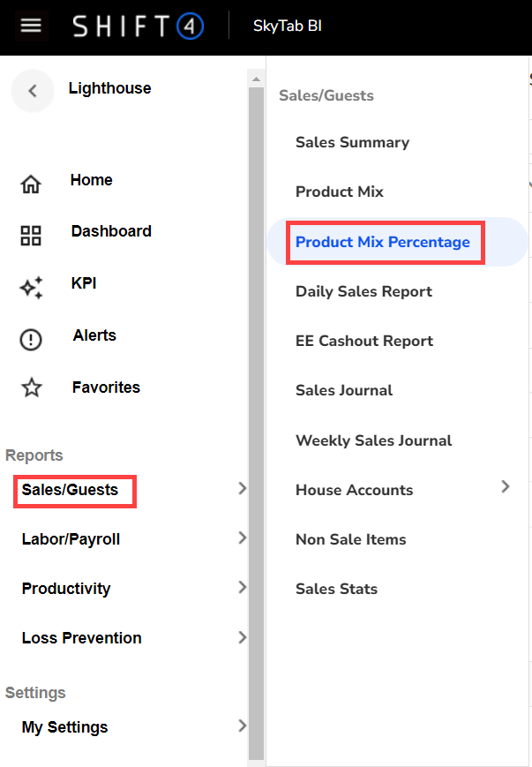The width and height of the screenshot is (532, 767).
Task: Open the EE Cashout Report
Action: tap(364, 341)
